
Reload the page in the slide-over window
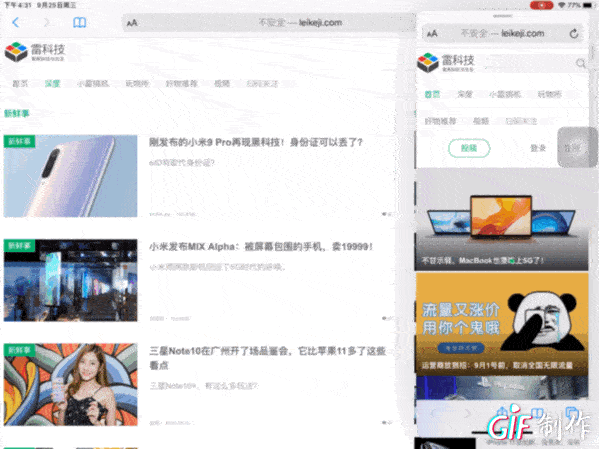pos(574,34)
